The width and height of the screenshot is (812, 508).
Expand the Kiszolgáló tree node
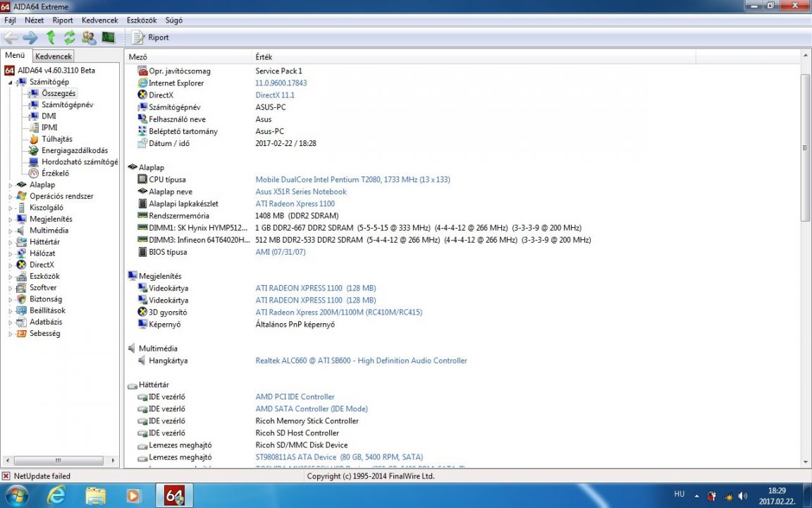click(x=10, y=208)
